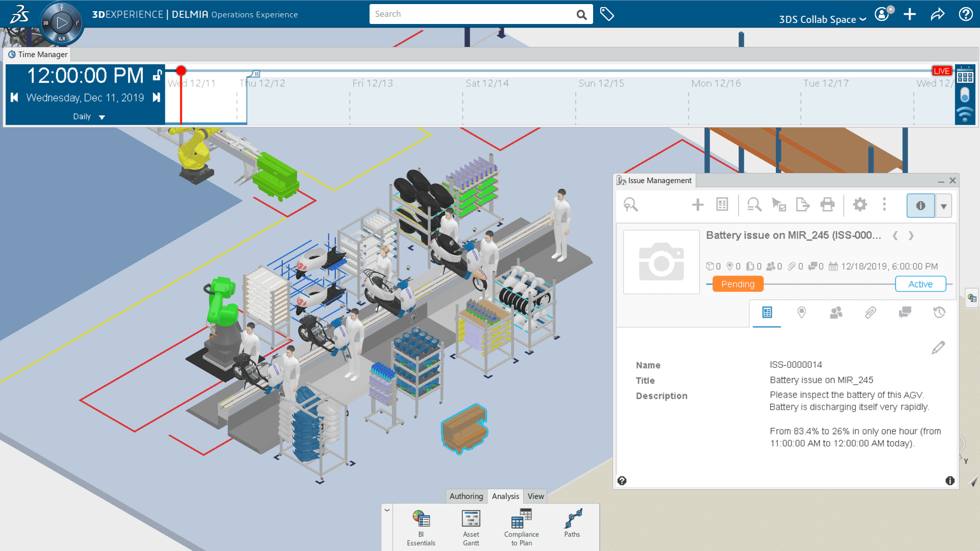Screen dimensions: 980x551
Task: Print the issue using printer icon
Action: coord(827,205)
